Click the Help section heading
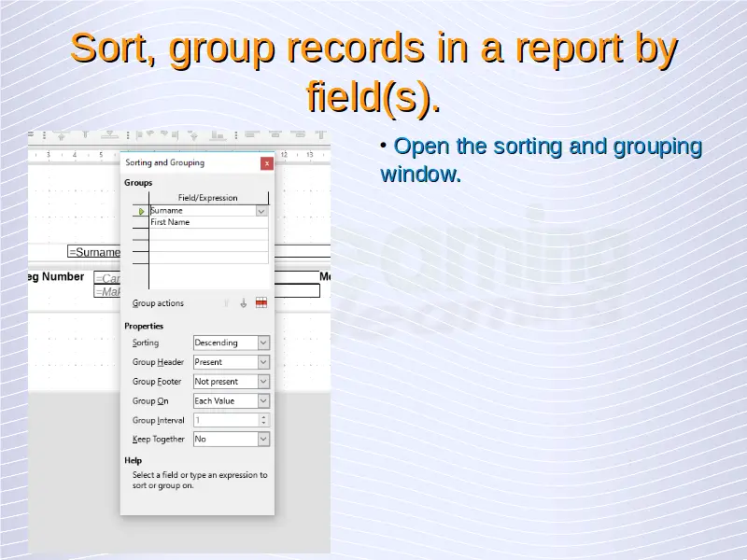The image size is (747, 560). click(133, 460)
